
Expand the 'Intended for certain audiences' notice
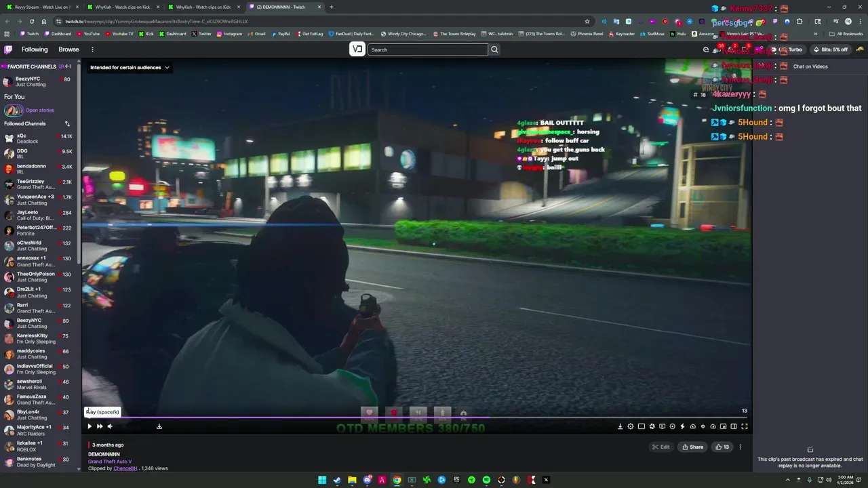point(130,67)
